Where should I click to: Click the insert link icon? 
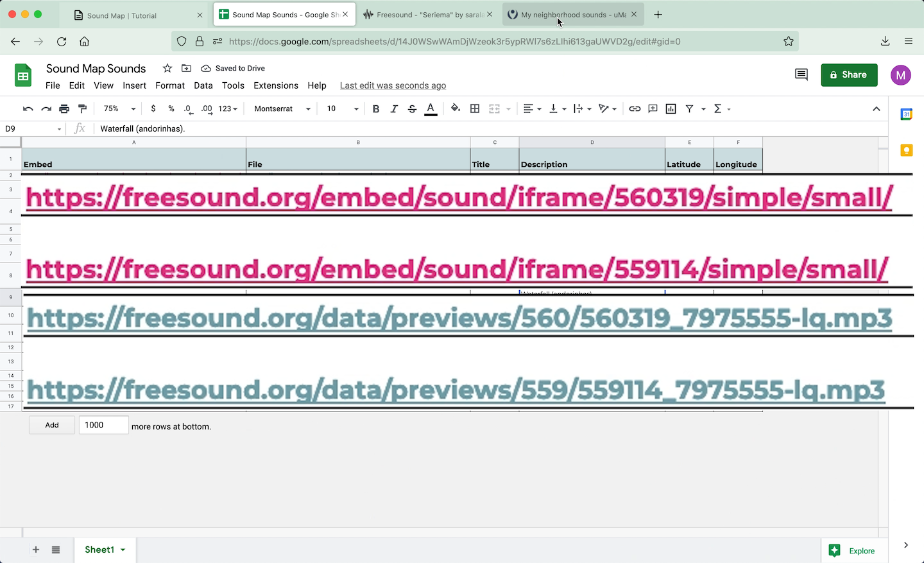635,109
